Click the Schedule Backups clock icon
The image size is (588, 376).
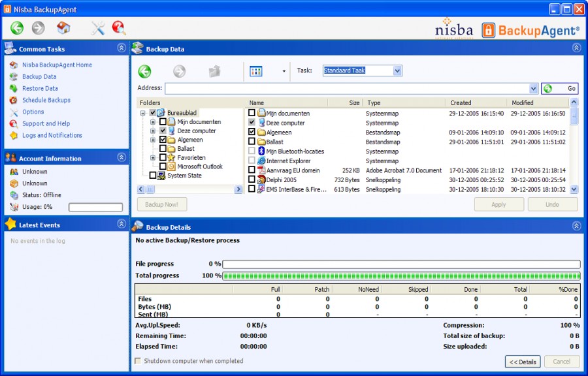pyautogui.click(x=14, y=100)
